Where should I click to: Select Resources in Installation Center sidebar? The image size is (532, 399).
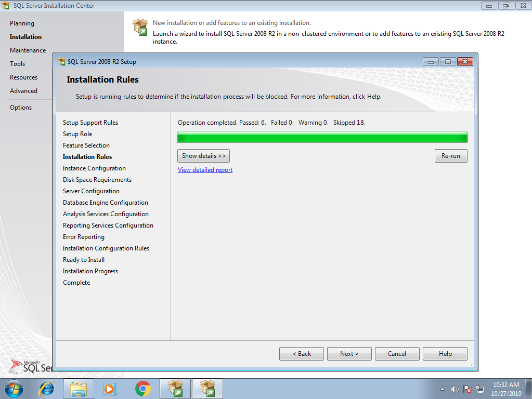pos(24,77)
